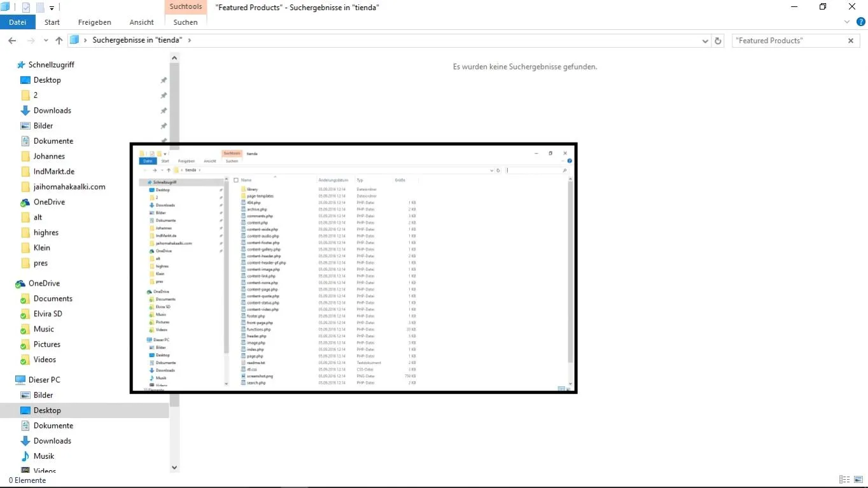868x488 pixels.
Task: Collapse the ribbon chevron near help
Action: pos(847,22)
